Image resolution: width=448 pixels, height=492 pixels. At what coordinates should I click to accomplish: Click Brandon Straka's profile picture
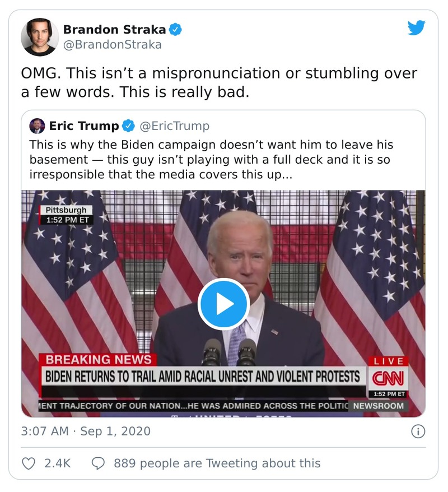[40, 38]
